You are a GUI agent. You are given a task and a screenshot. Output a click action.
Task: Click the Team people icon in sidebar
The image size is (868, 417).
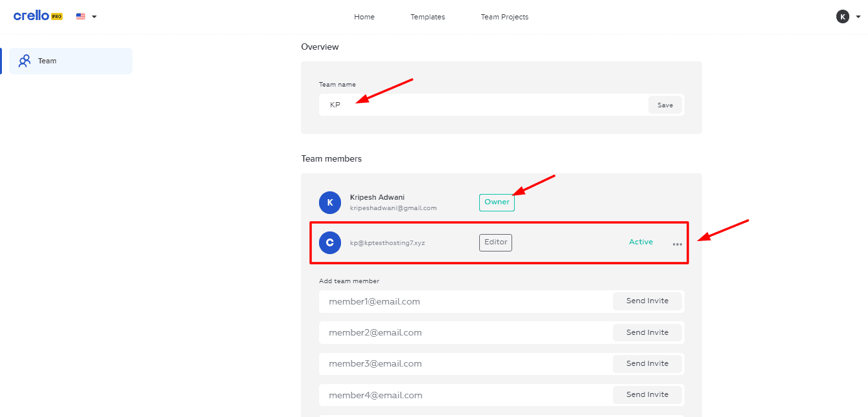[25, 61]
